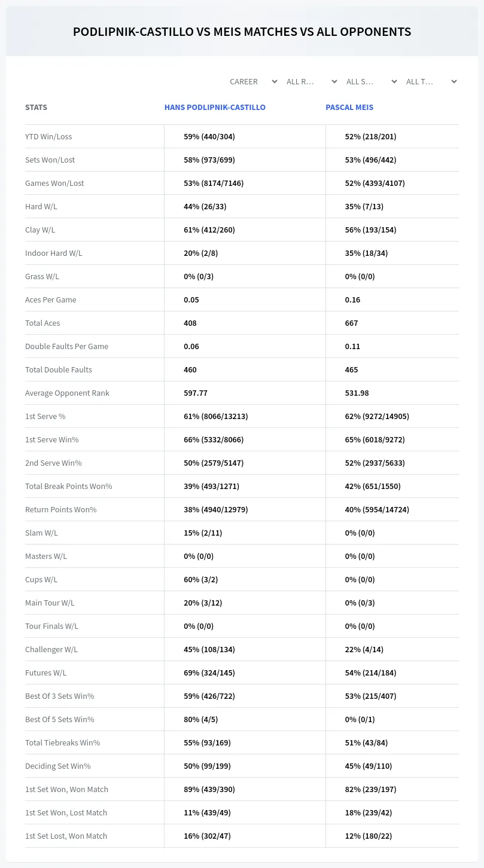
Task: Open the ALL S... surfaces dropdown
Action: (x=371, y=81)
